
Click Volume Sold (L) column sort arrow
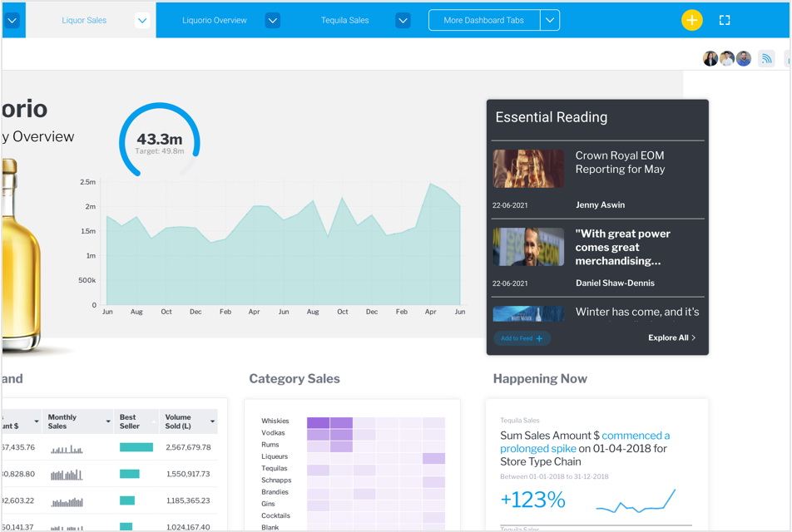[x=212, y=422]
